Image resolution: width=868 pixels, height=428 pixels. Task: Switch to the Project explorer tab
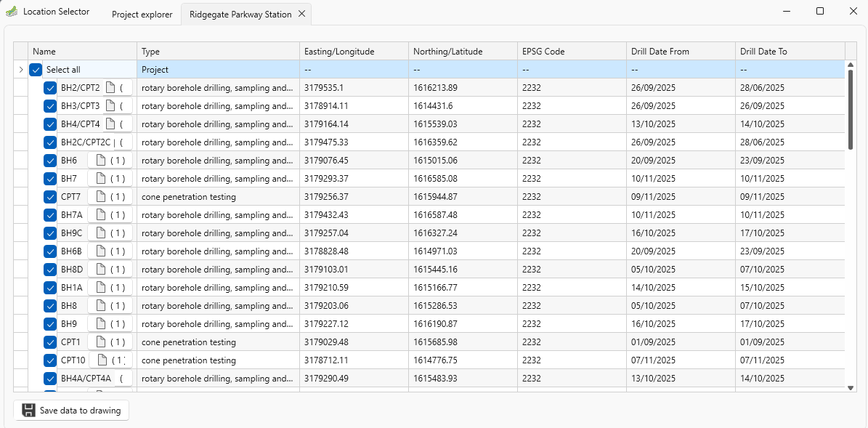point(143,15)
